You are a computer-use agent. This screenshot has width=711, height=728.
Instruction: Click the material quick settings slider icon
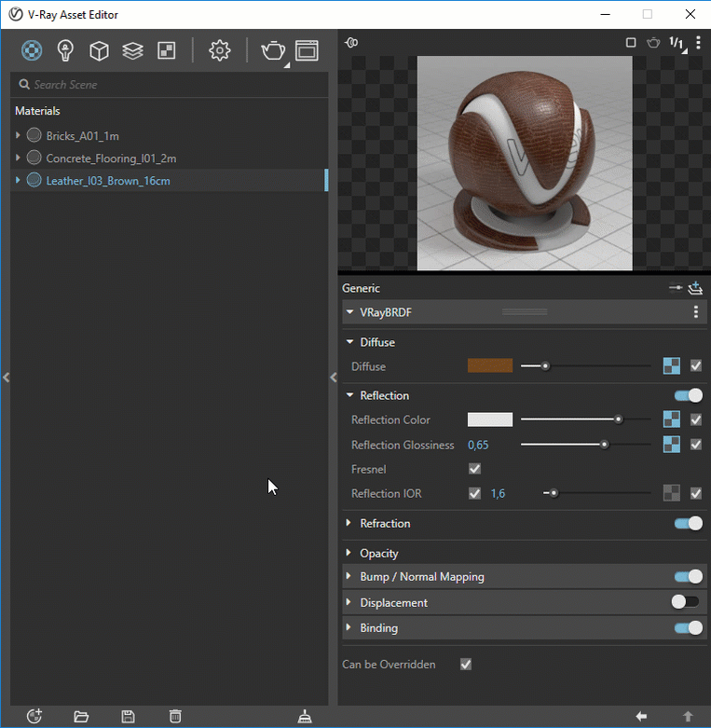pos(676,288)
